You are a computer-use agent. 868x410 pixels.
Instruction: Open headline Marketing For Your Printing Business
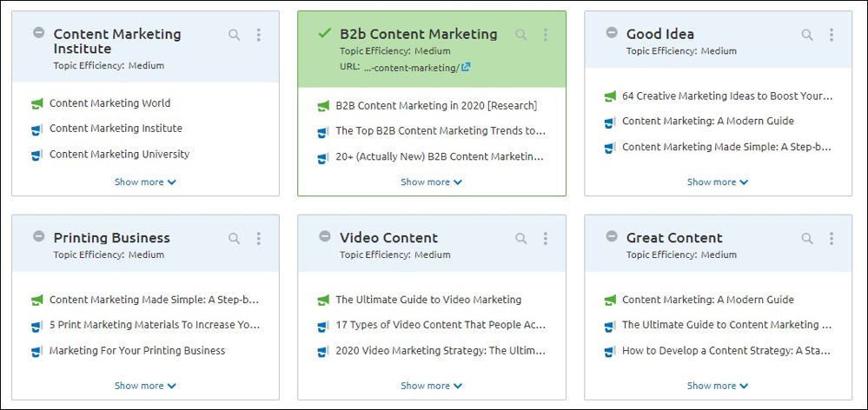click(137, 350)
